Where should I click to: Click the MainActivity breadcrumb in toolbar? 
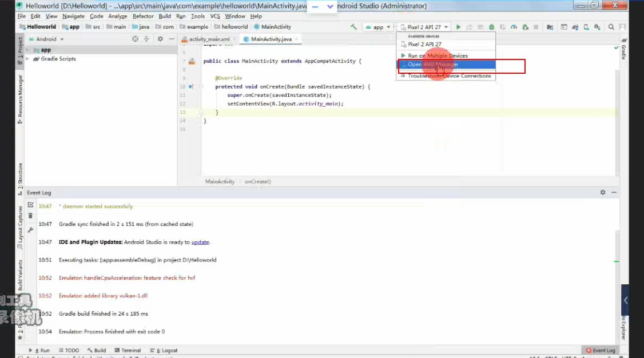[x=273, y=27]
